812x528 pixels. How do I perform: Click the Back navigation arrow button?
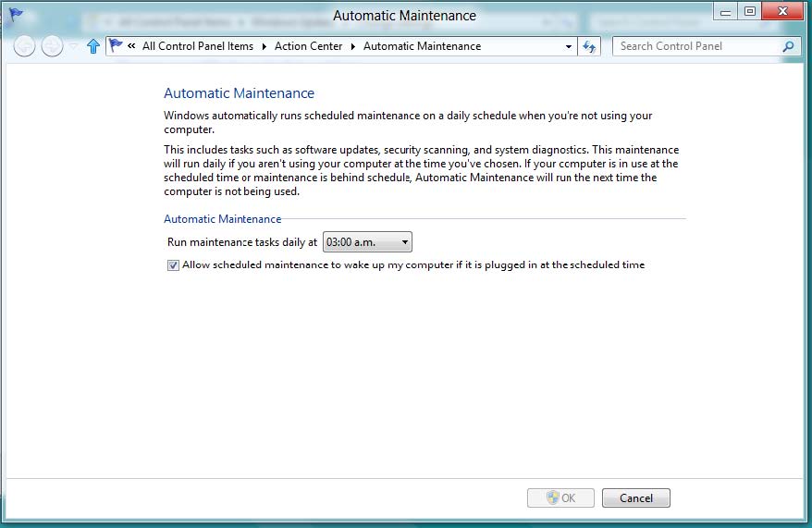[24, 46]
